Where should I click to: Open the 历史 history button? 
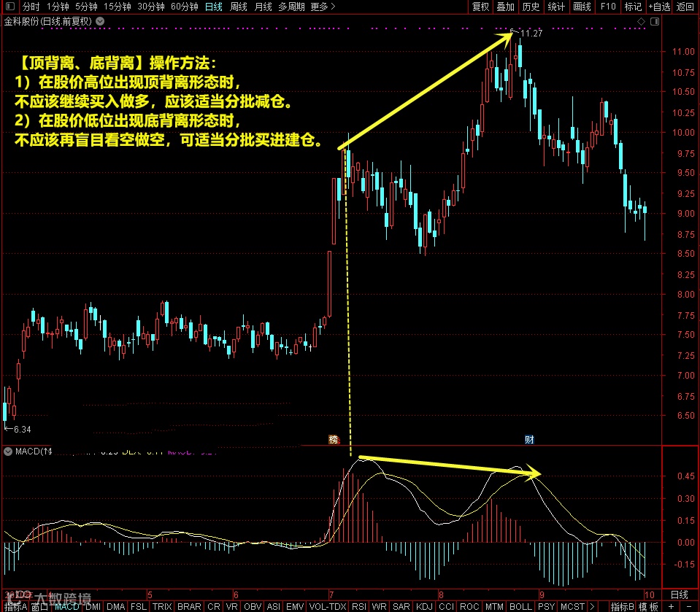click(531, 7)
